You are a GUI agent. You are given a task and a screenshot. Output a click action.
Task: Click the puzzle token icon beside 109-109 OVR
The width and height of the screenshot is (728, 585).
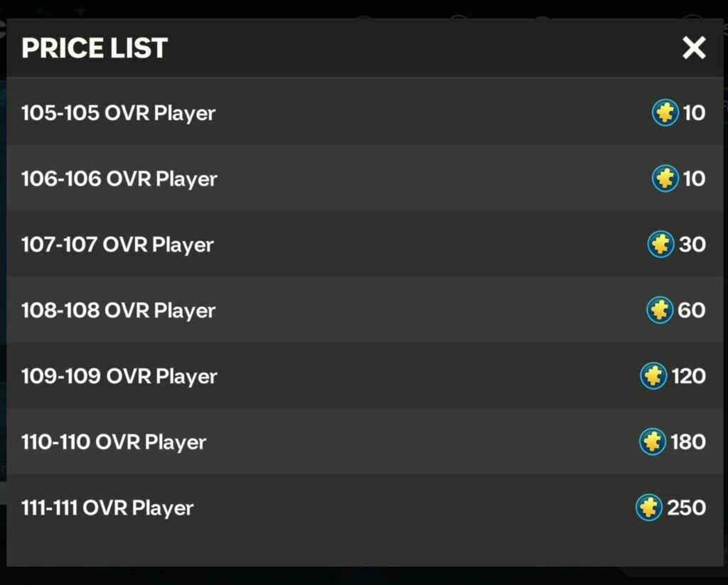[x=653, y=375]
